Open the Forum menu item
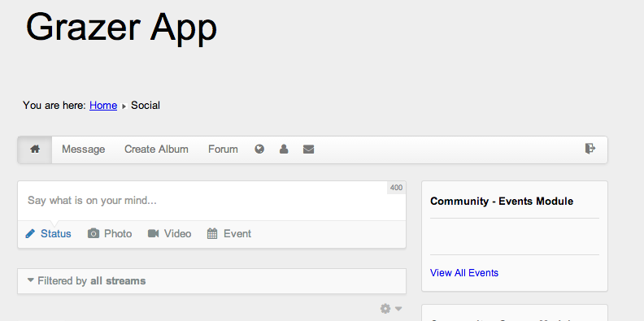This screenshot has width=644, height=321. click(x=223, y=150)
